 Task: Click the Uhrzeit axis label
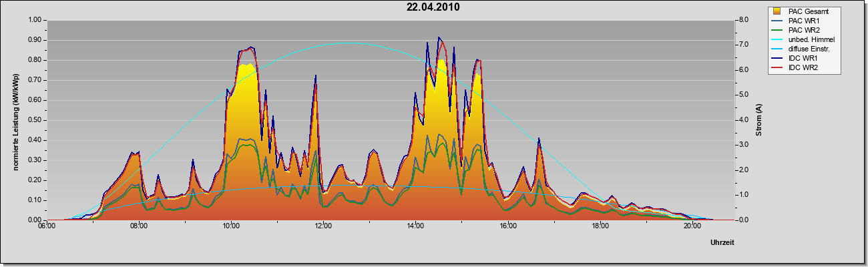coord(722,243)
